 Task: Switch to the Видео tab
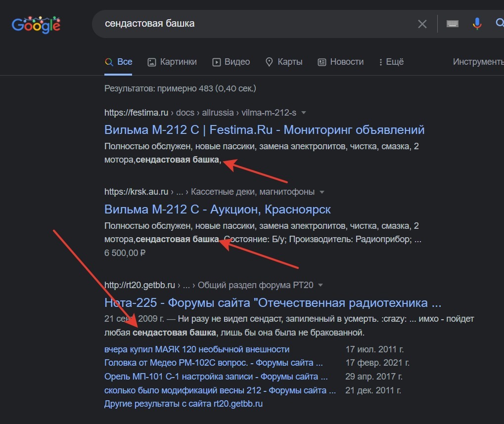[231, 62]
